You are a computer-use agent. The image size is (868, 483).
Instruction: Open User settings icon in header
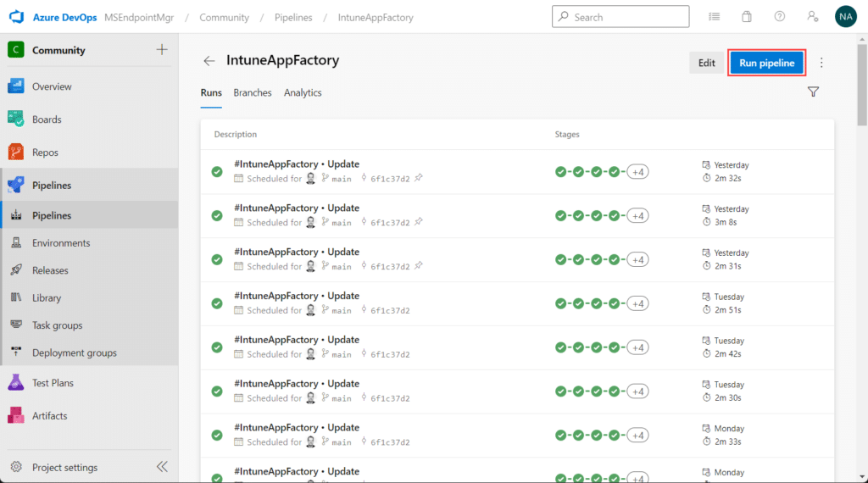click(812, 17)
